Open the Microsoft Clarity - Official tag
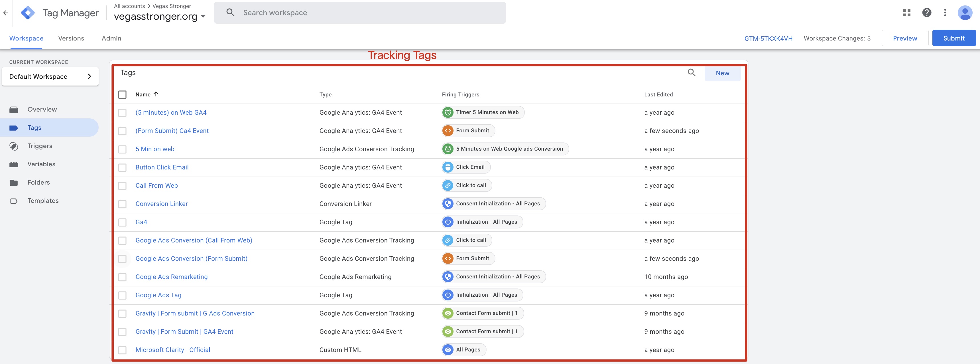Viewport: 980px width, 364px height. [173, 350]
